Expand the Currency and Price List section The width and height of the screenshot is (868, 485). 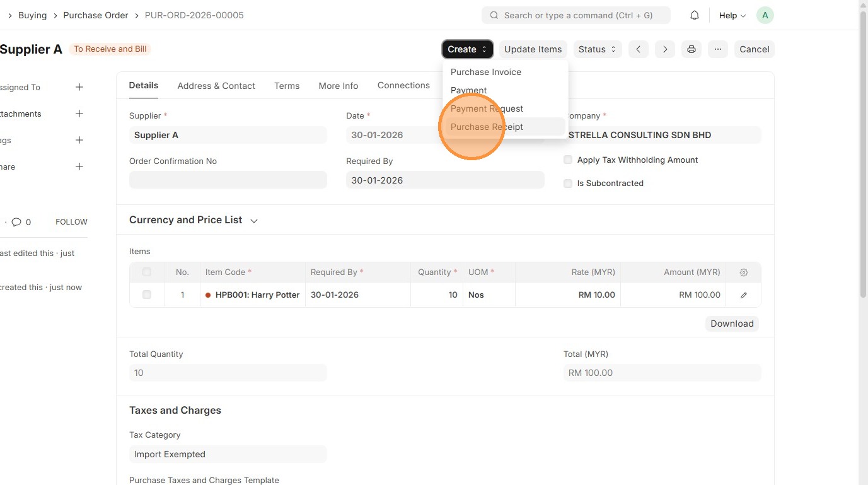click(x=194, y=220)
